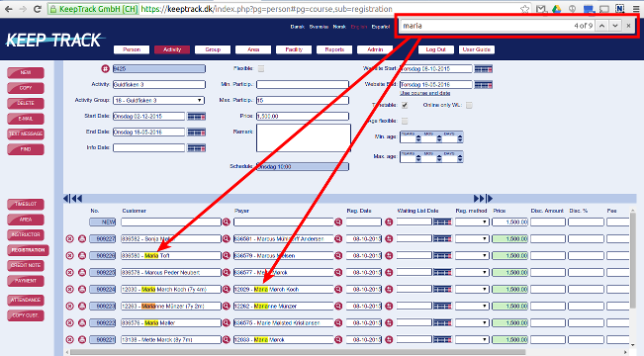This screenshot has width=644, height=356.
Task: Click the Max. Particip. field
Action: point(303,100)
